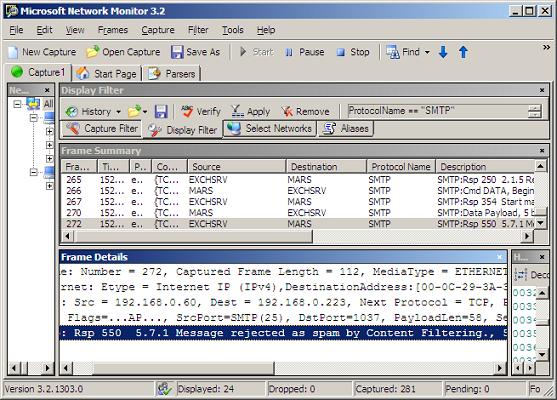Click Frame Details horizontal scrollbar thumb
The image size is (557, 400).
183,368
